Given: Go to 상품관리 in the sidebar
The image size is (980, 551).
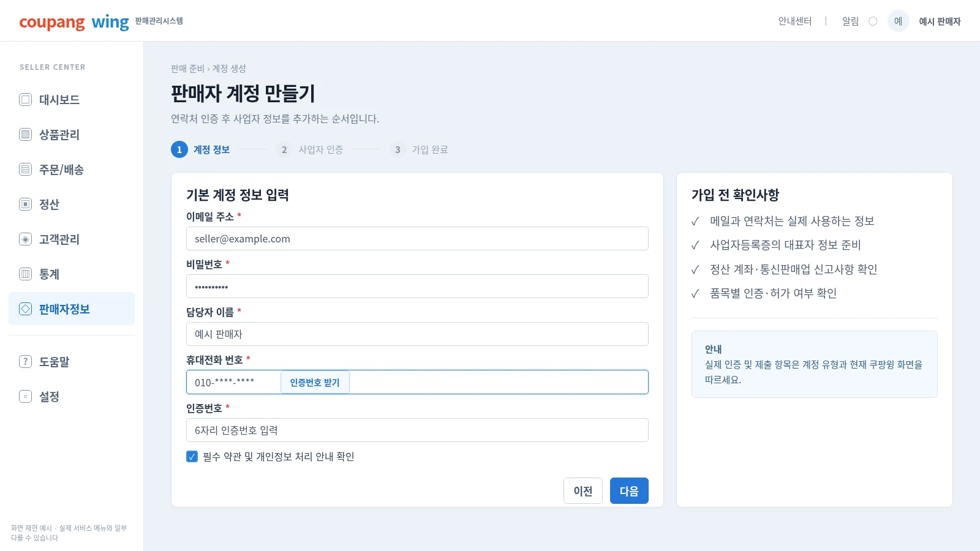Looking at the screenshot, I should point(72,134).
